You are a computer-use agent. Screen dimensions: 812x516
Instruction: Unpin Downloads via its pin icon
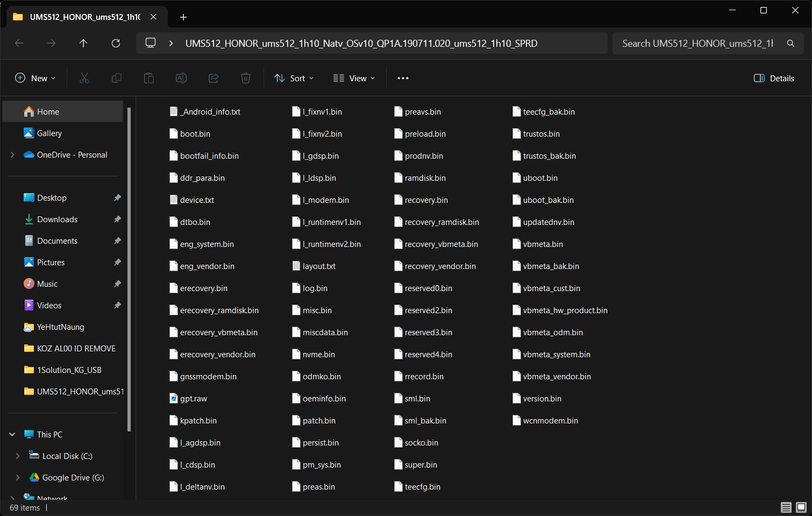[117, 220]
